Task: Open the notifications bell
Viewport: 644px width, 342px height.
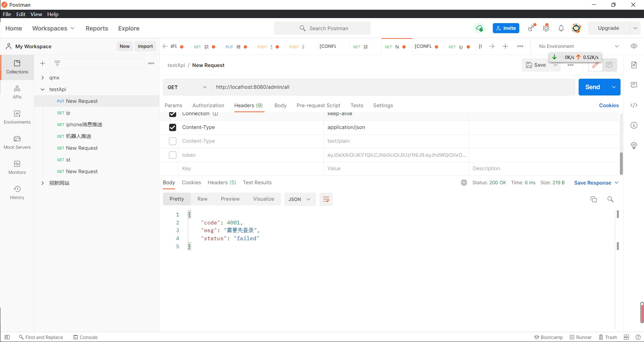Action: (x=561, y=28)
